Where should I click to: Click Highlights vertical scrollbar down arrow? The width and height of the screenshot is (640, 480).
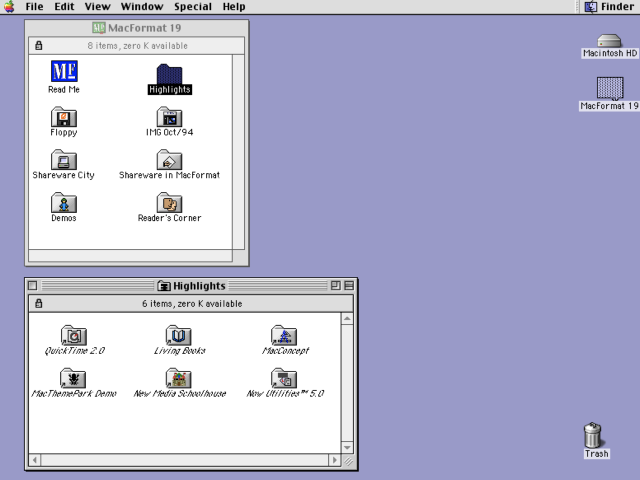tap(347, 448)
